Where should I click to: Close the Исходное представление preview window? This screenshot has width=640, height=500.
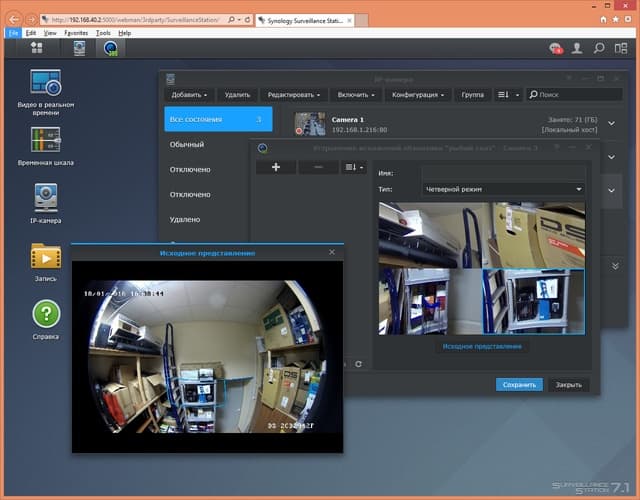[332, 253]
